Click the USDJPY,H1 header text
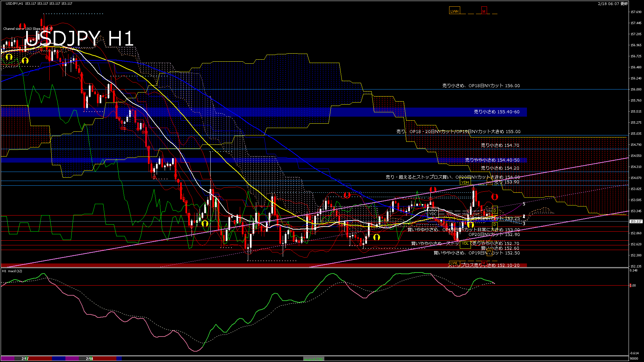This screenshot has width=644, height=362. tap(15, 3)
